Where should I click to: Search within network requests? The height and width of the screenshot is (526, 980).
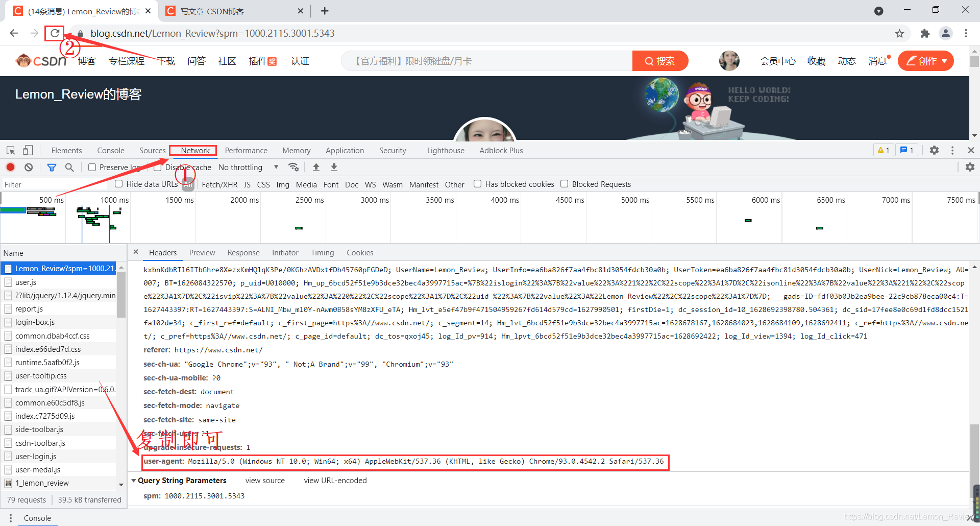coord(69,167)
